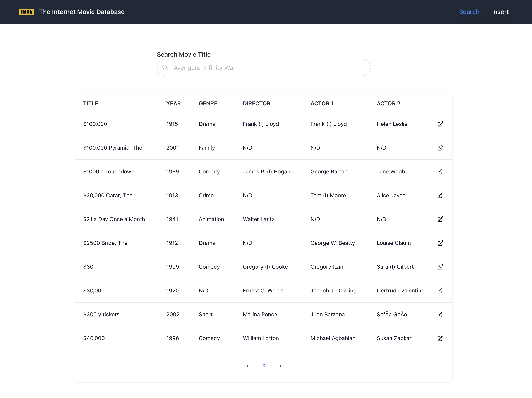Click edit icon for $300 y tickets
Screen dimensions: 532x398
pyautogui.click(x=440, y=315)
